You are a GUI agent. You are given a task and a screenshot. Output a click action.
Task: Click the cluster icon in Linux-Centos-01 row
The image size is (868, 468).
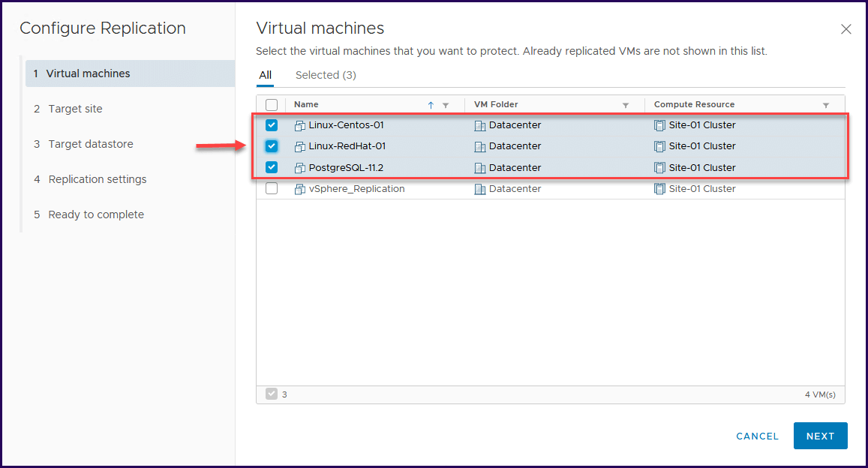point(659,125)
